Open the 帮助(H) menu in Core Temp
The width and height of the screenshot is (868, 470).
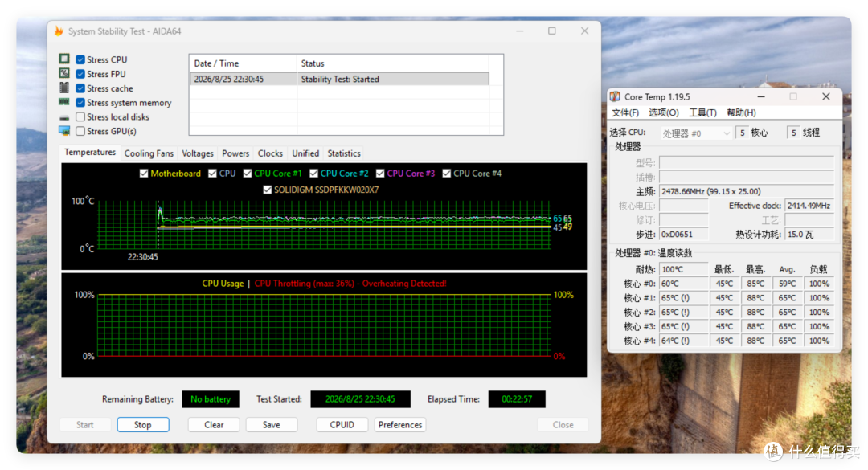(741, 112)
